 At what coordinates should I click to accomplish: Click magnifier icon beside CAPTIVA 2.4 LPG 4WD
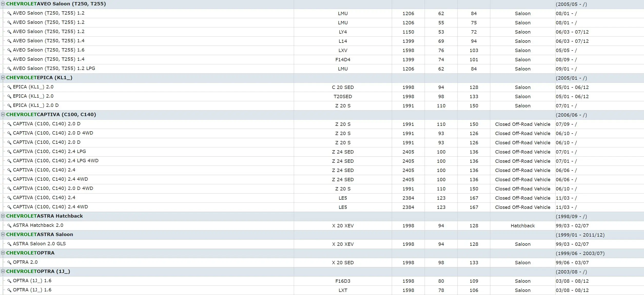pos(9,161)
